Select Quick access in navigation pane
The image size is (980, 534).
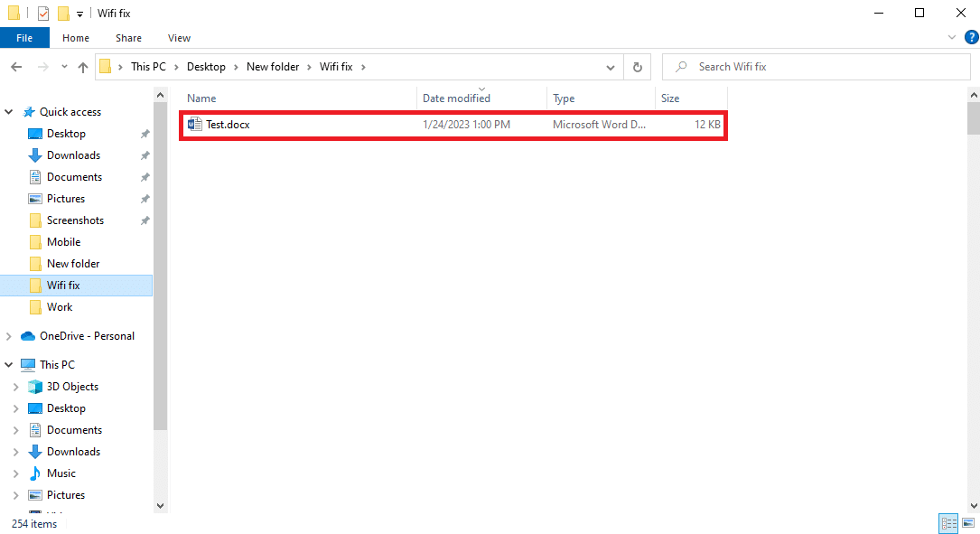tap(70, 112)
